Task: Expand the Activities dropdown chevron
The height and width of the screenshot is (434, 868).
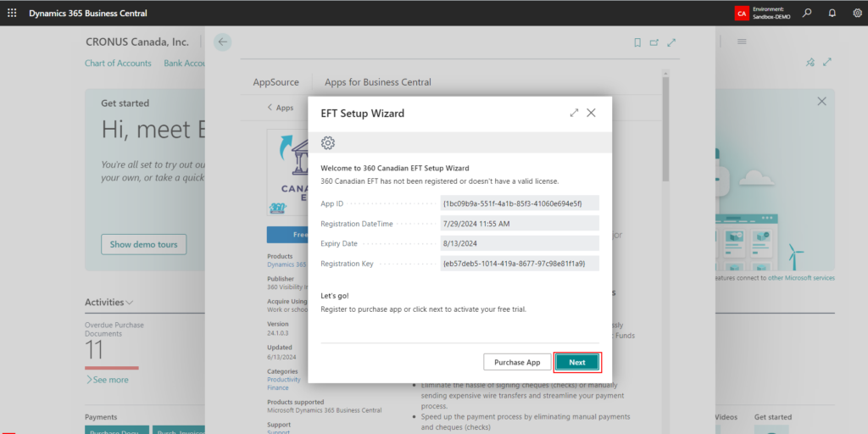Action: coord(130,303)
